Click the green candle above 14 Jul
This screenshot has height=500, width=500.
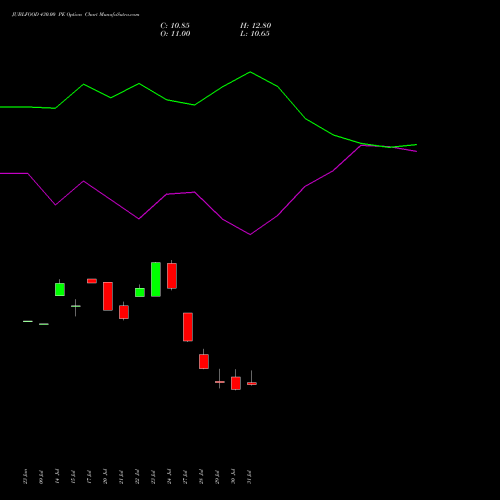[x=60, y=289]
